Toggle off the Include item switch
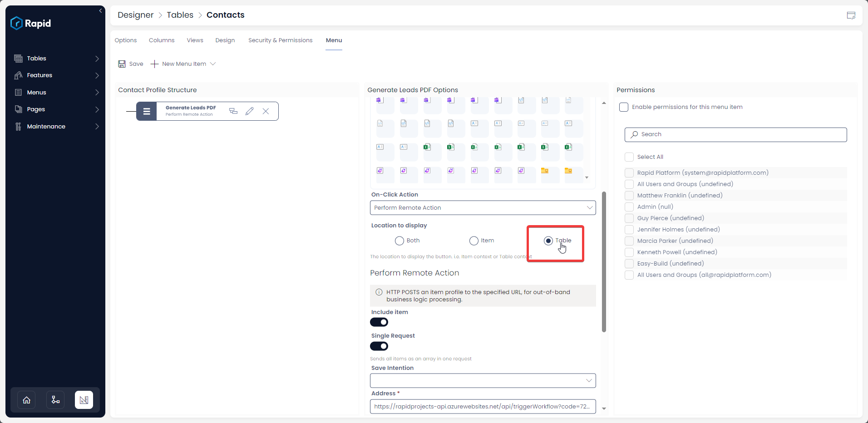868x423 pixels. pos(379,322)
